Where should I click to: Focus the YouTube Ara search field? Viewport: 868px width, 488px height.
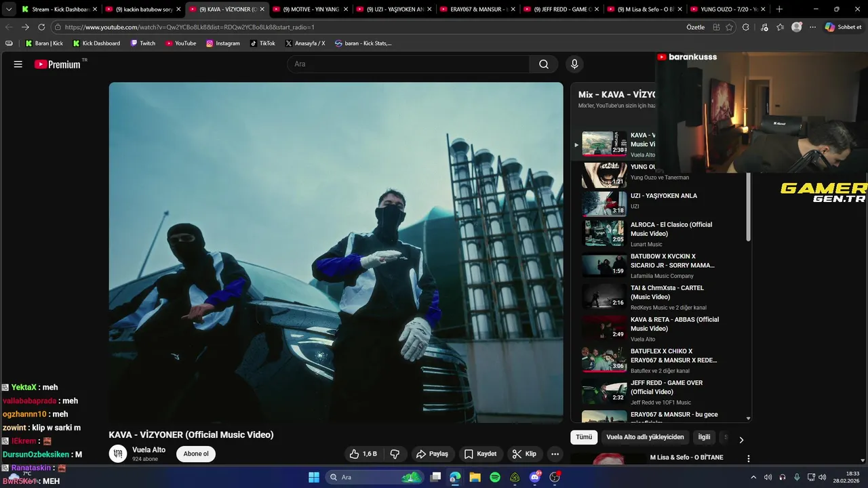point(409,64)
